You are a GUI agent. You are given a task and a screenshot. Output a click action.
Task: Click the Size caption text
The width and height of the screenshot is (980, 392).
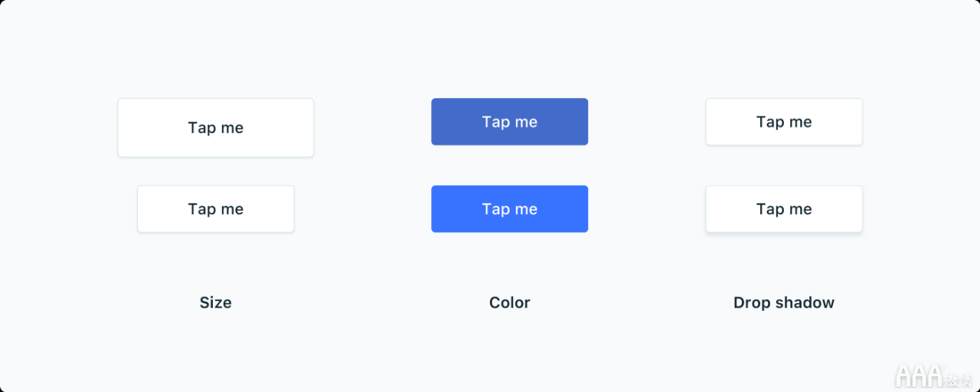coord(216,302)
